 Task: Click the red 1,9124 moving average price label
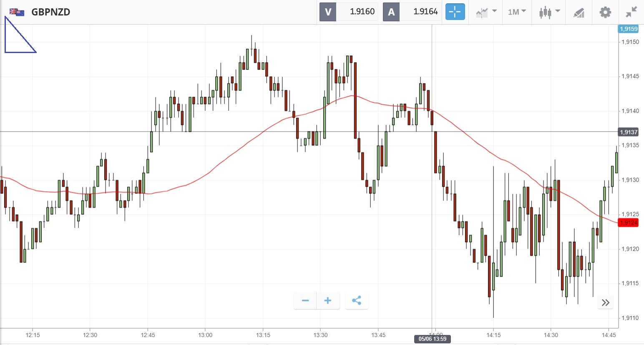629,223
